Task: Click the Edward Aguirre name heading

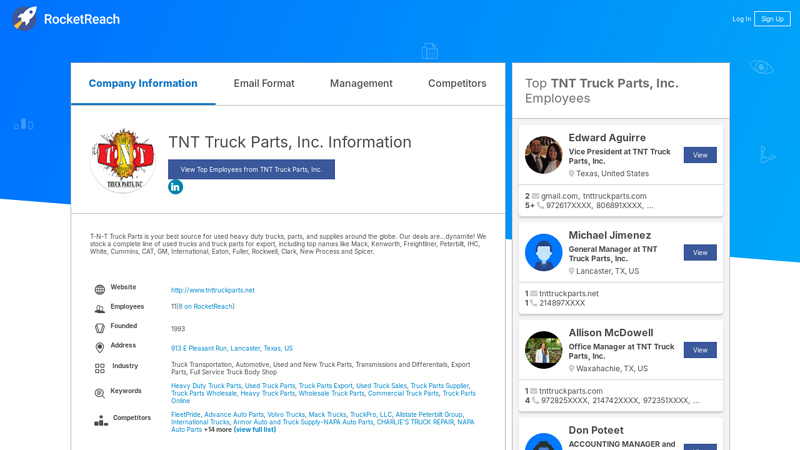Action: tap(607, 138)
